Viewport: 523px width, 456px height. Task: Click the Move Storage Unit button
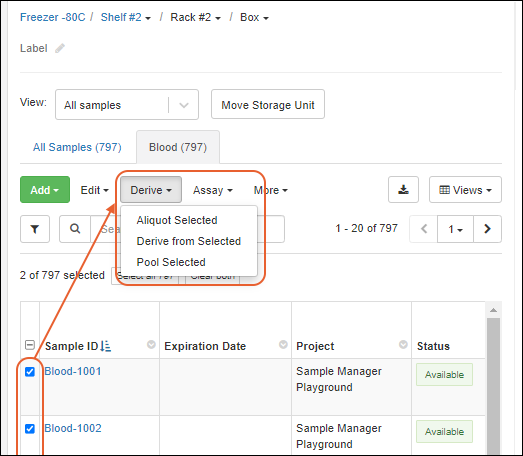click(268, 104)
